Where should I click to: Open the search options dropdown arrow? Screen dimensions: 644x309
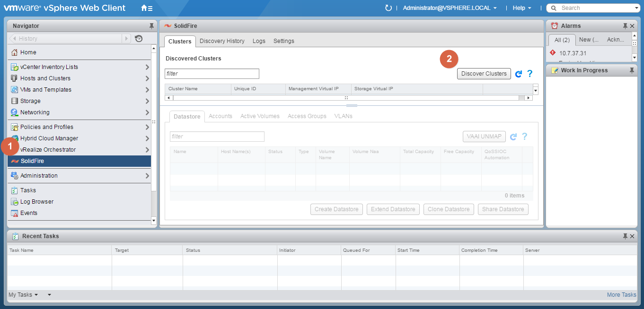636,8
